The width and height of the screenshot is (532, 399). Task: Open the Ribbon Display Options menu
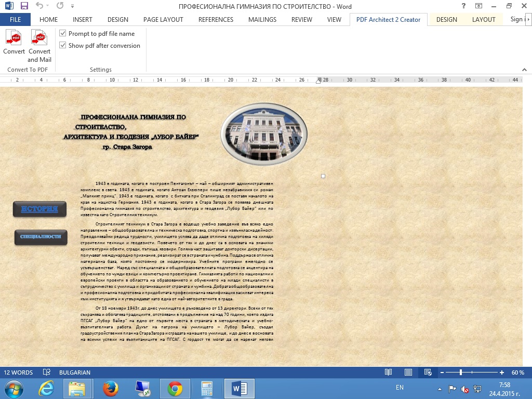tap(478, 7)
